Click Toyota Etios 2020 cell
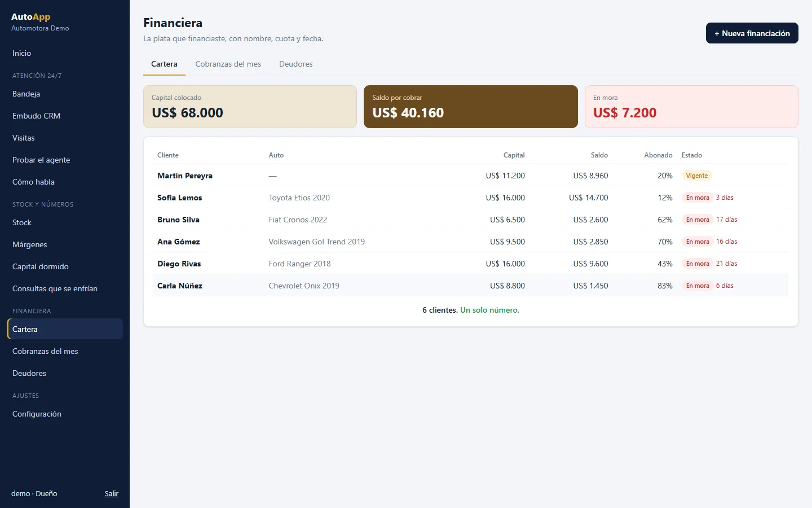 [299, 198]
